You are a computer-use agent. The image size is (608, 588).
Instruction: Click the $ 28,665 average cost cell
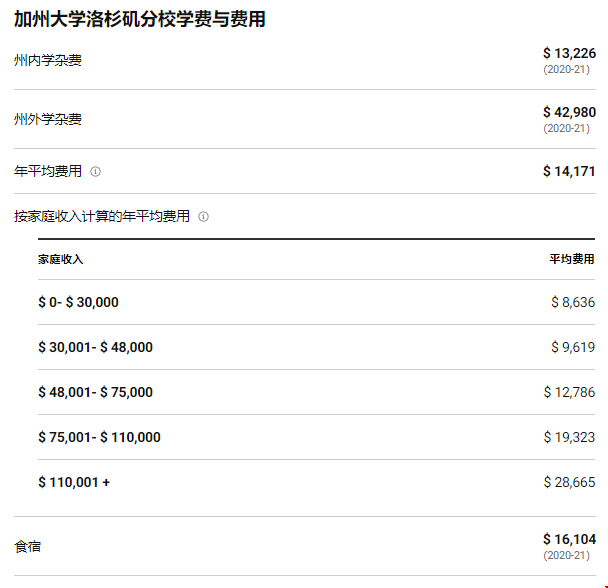pos(569,482)
